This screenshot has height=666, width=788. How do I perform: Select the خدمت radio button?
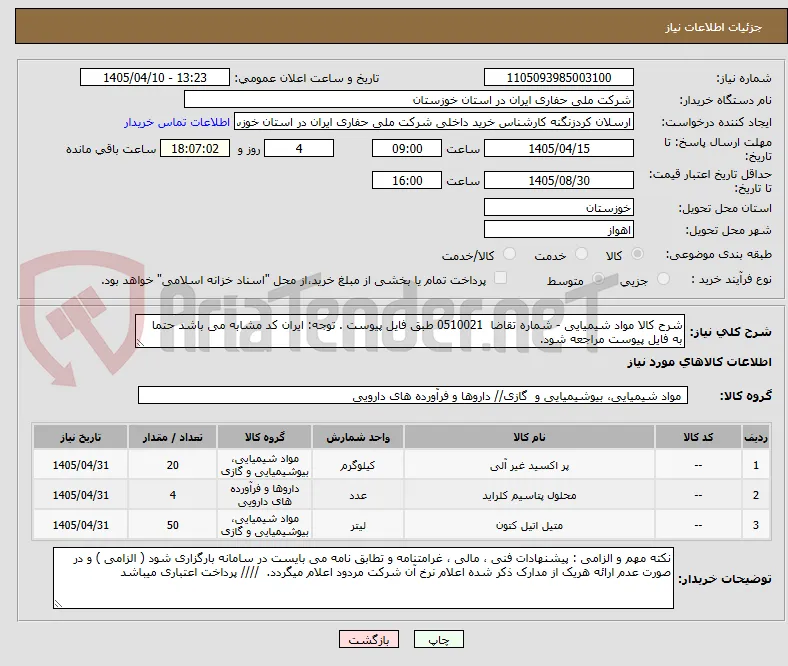pos(581,254)
